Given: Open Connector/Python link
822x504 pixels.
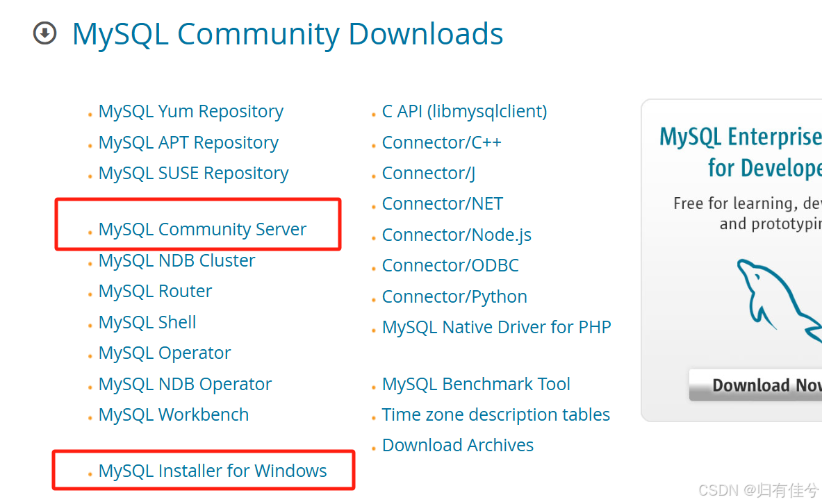Looking at the screenshot, I should tap(454, 297).
